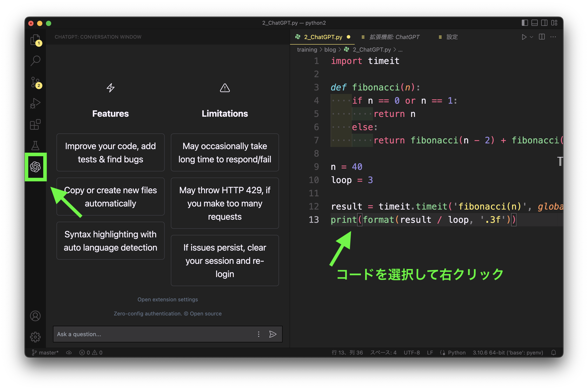Viewport: 588px width, 390px height.
Task: Change encoding via UTF-8 status item
Action: [412, 352]
